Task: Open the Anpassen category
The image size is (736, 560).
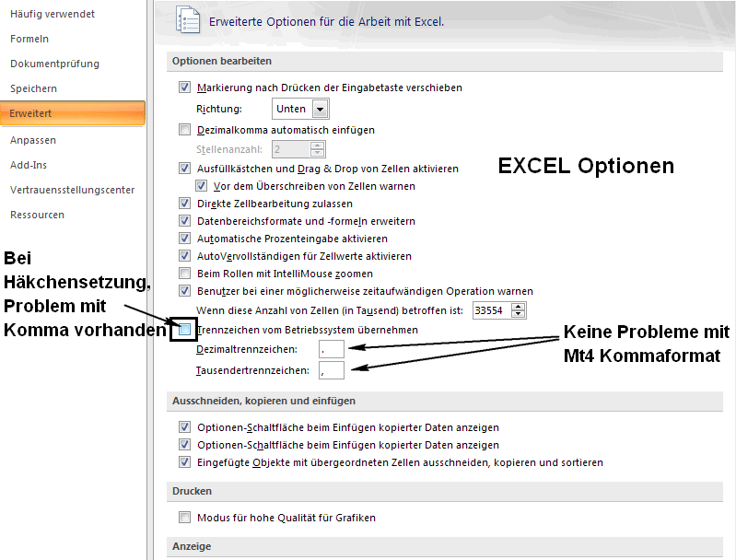Action: (x=33, y=140)
